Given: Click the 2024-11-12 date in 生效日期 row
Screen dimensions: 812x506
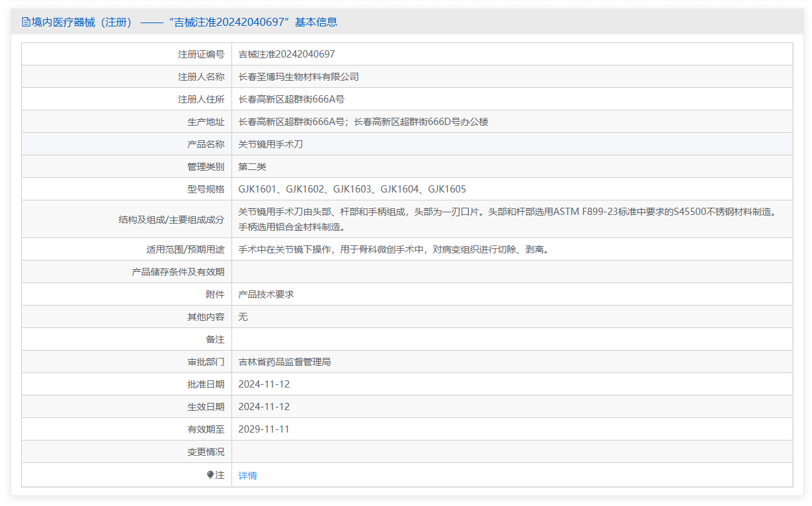Looking at the screenshot, I should (x=264, y=407).
